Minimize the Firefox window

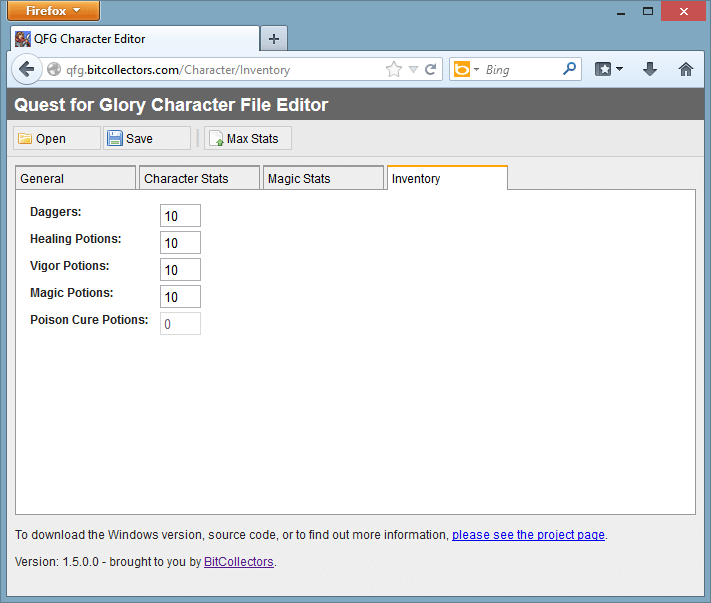(621, 12)
